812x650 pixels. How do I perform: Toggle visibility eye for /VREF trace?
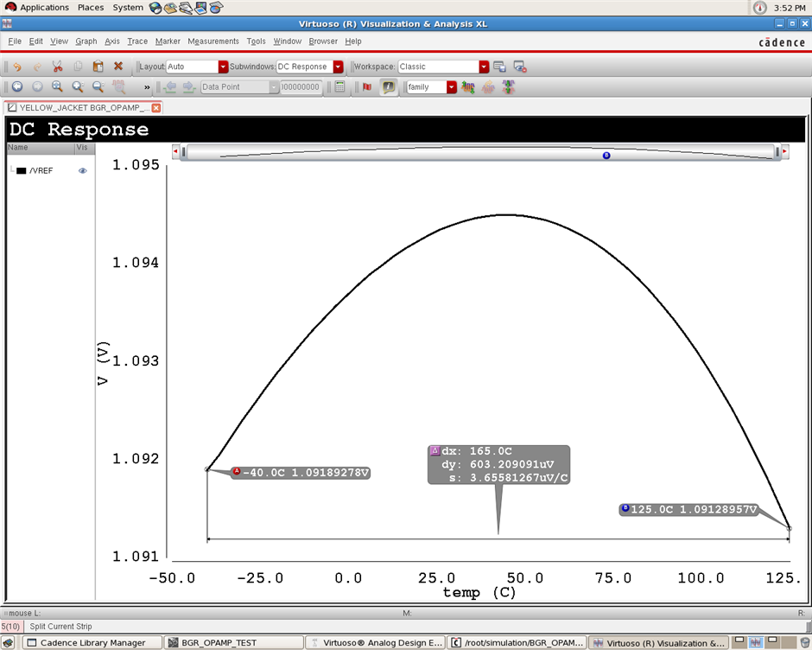83,171
